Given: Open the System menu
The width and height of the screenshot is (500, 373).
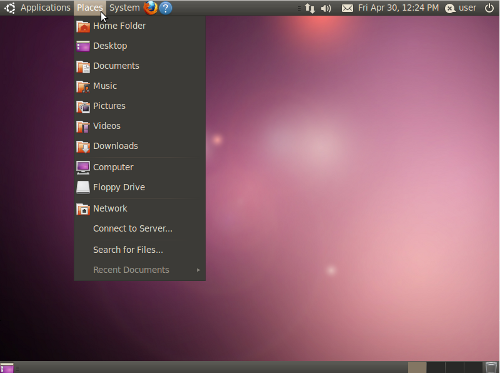Looking at the screenshot, I should point(125,8).
